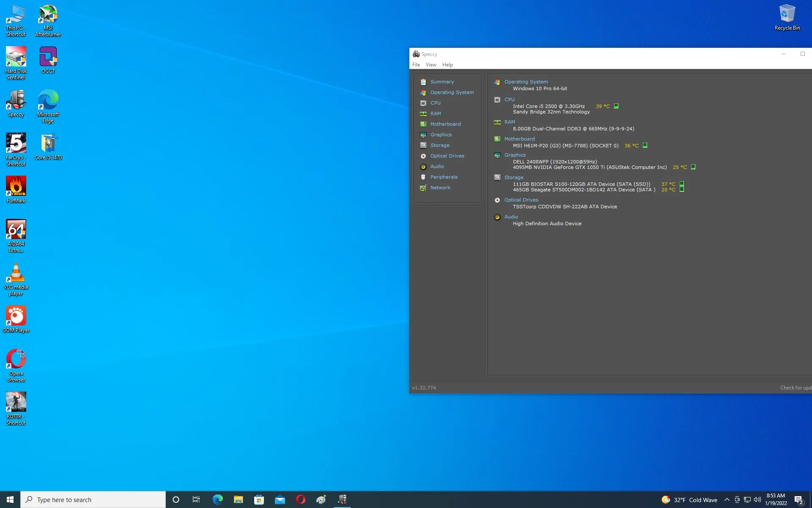This screenshot has width=812, height=508.
Task: Click the volume speaker tray icon
Action: pyautogui.click(x=757, y=500)
